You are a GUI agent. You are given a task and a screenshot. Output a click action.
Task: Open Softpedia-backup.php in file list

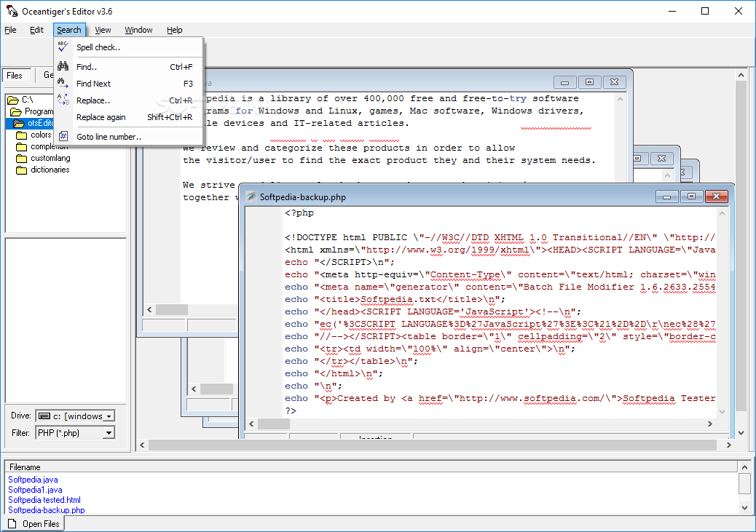[x=47, y=510]
